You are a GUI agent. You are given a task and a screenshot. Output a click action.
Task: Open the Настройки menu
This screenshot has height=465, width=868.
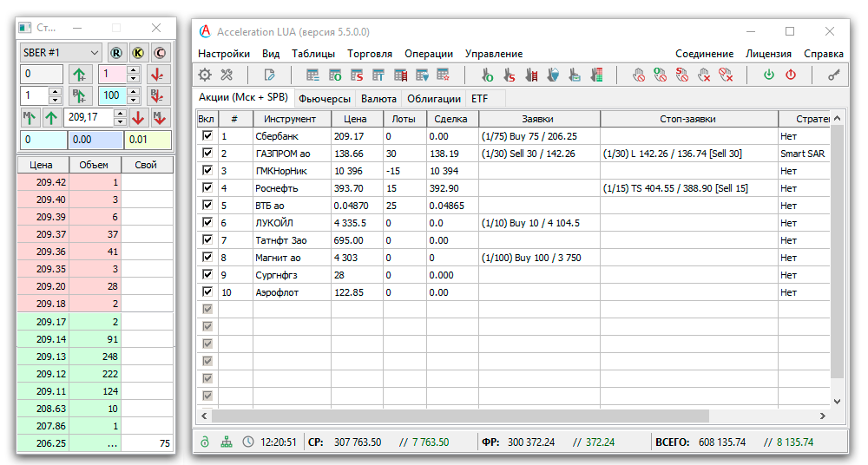[x=224, y=54]
